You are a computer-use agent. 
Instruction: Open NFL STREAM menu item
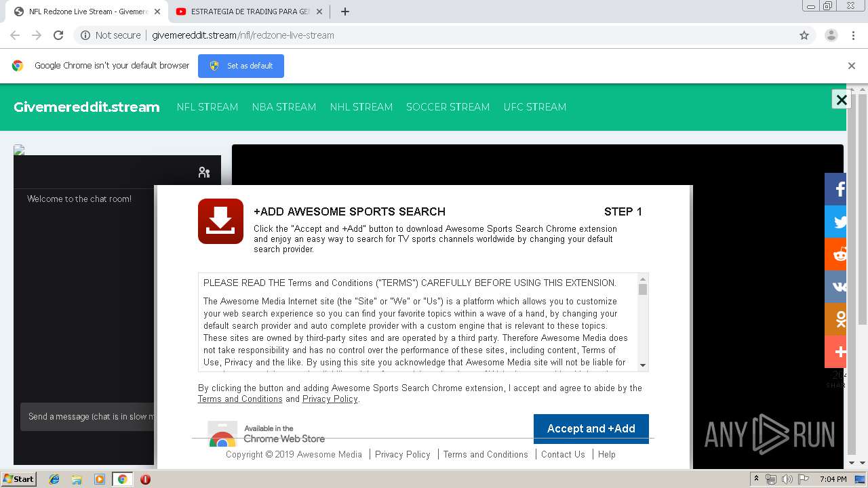208,107
